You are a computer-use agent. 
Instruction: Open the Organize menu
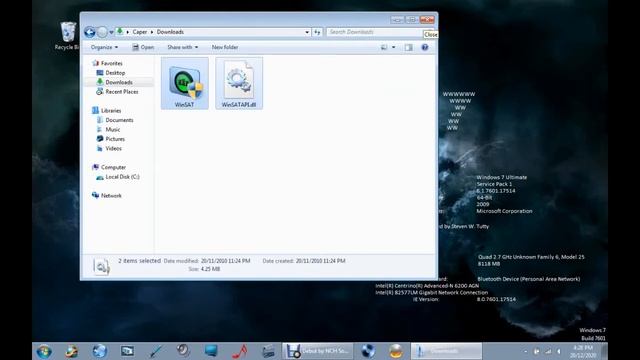[104, 47]
